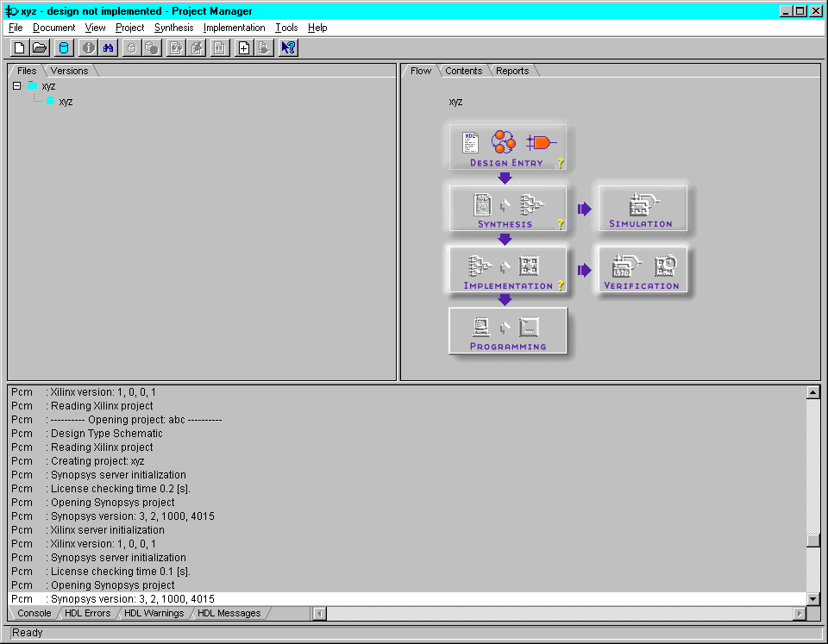
Task: Launch the state diagram editor in Design Entry
Action: click(x=503, y=141)
